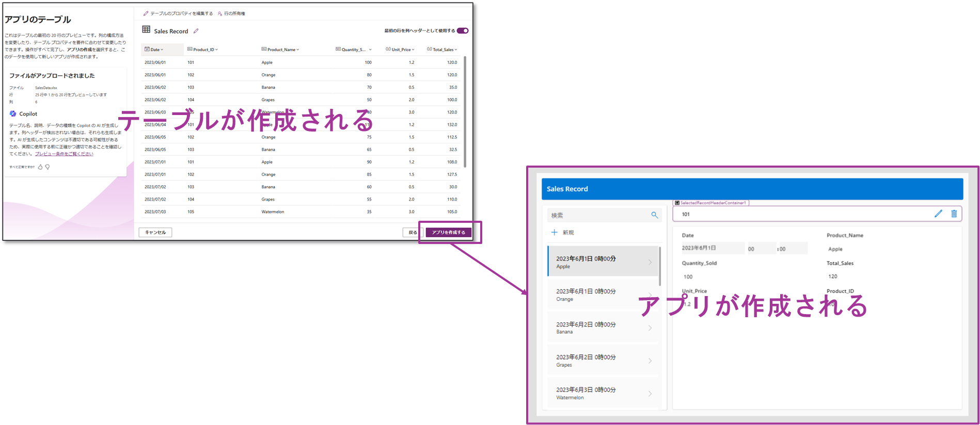Click the chevron on the Apple list record
980x425 pixels.
tap(650, 262)
